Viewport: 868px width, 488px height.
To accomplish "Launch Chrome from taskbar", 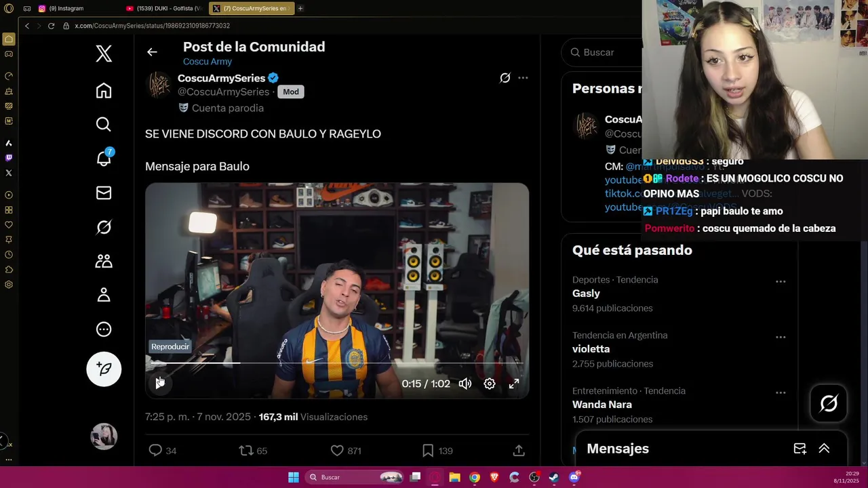I will [x=475, y=477].
